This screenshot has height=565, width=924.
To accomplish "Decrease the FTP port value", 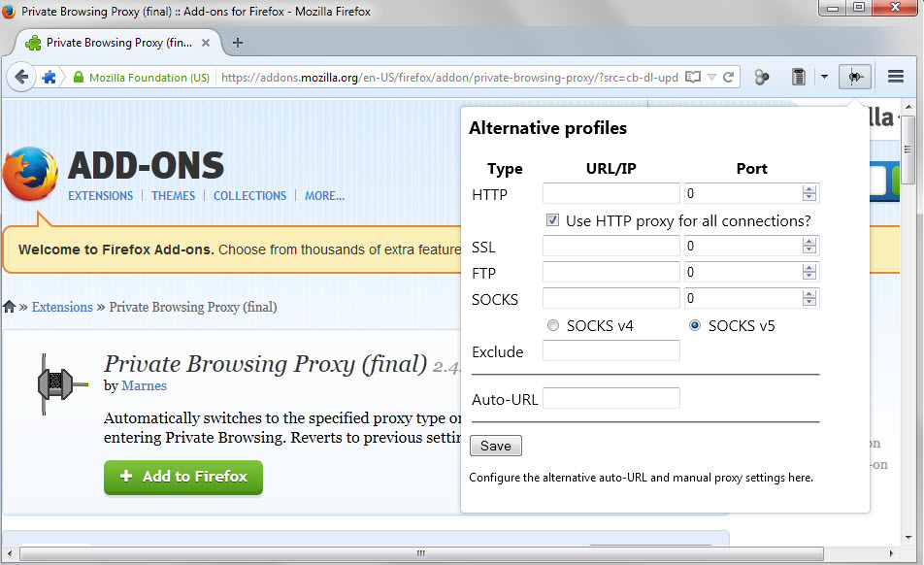I will (809, 276).
